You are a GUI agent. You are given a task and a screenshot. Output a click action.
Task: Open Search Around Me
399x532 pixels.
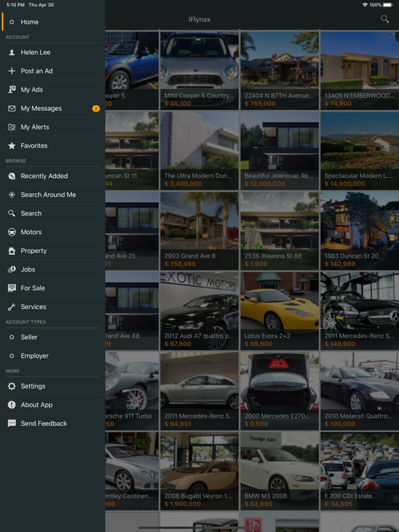53,195
